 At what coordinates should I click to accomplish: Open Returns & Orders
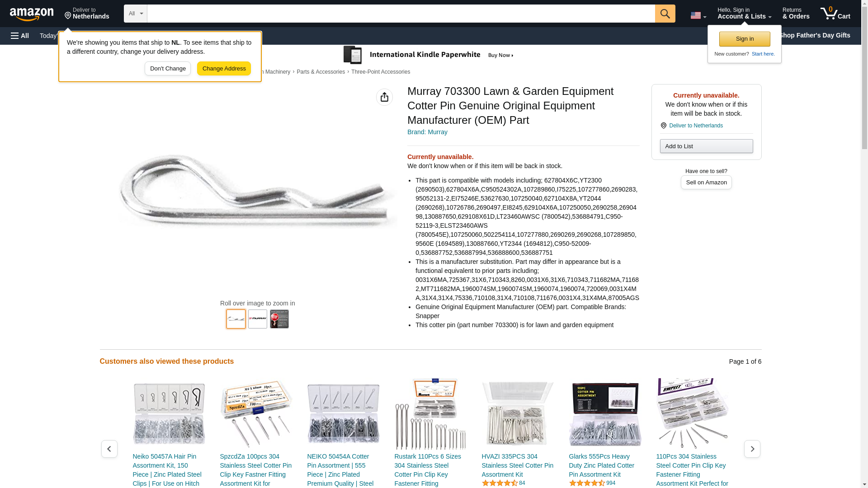tap(796, 14)
